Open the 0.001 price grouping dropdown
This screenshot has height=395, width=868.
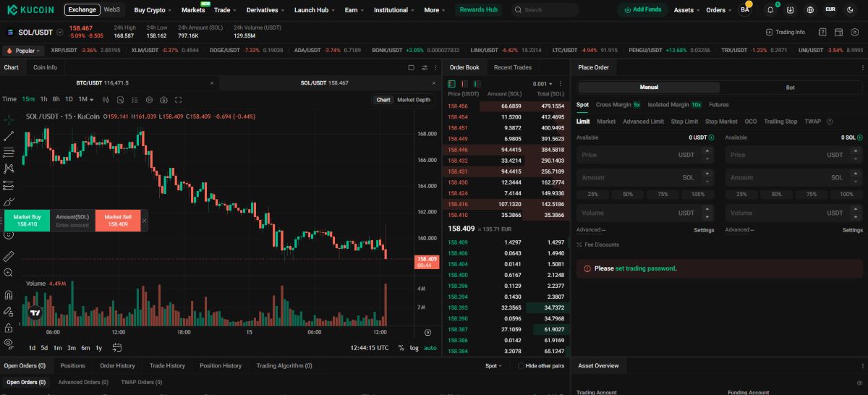click(x=542, y=84)
